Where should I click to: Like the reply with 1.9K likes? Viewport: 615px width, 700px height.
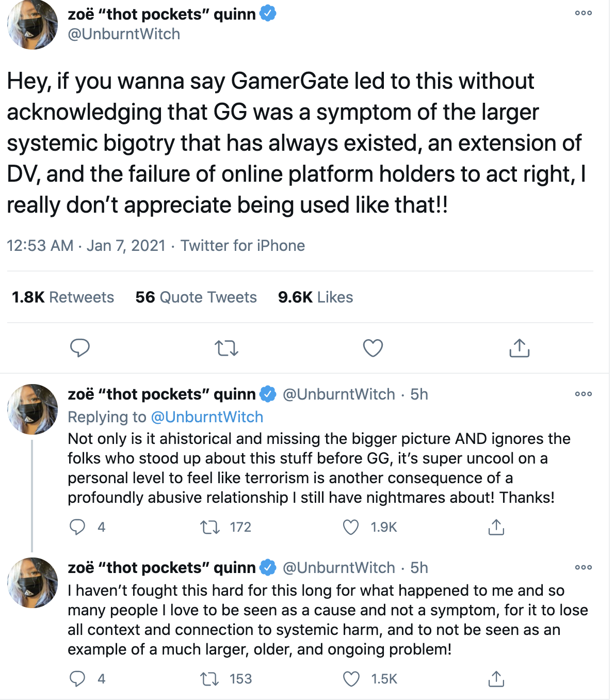click(x=351, y=527)
